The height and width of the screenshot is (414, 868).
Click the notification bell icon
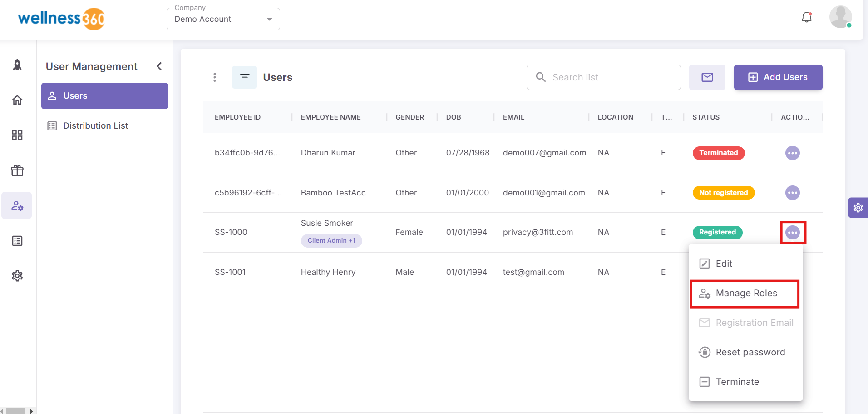pyautogui.click(x=807, y=17)
